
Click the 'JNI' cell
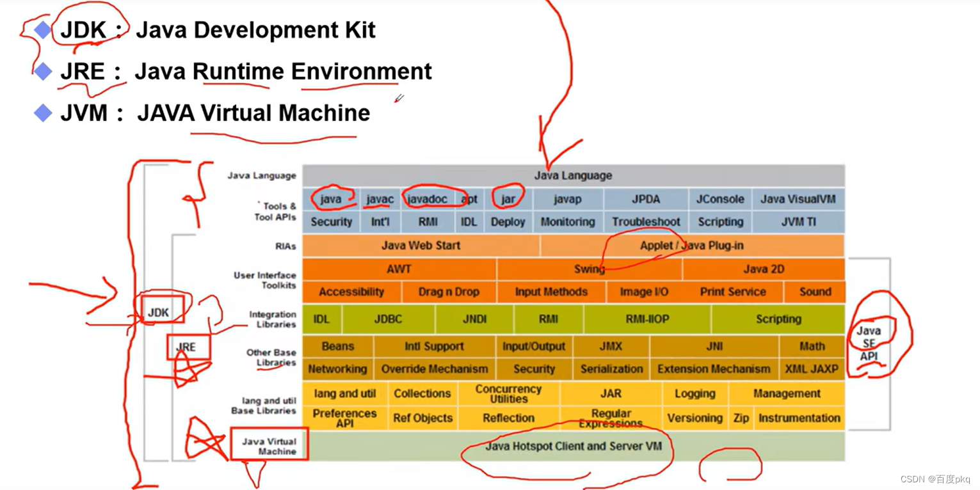714,346
